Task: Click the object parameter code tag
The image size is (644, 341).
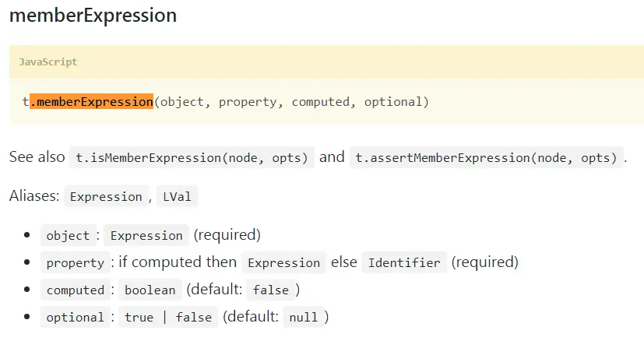Action: [69, 235]
